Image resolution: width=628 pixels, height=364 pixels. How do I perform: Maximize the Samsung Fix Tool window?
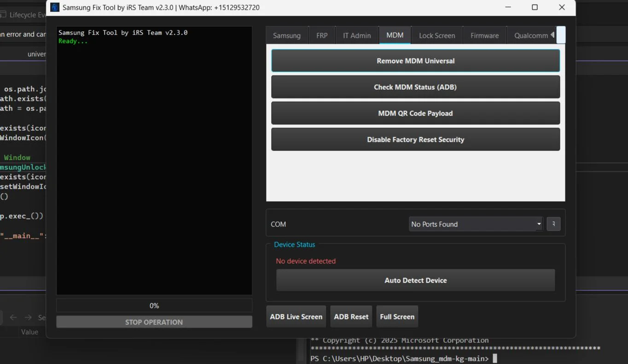(x=535, y=7)
